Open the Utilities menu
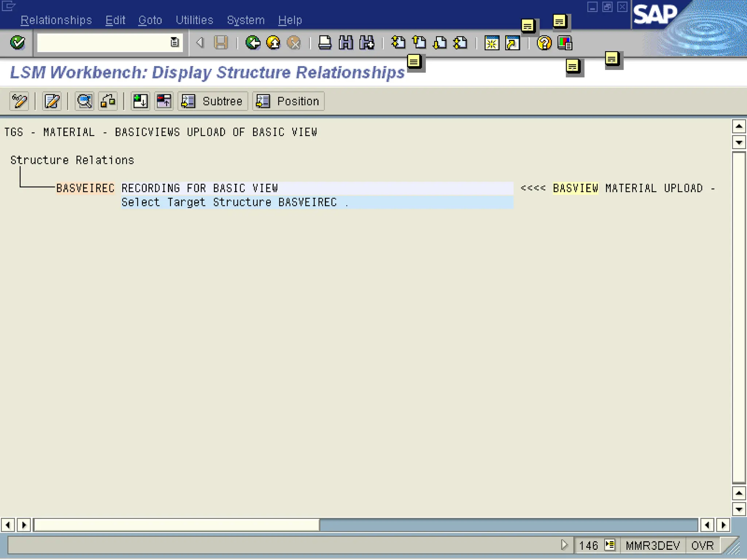 tap(194, 20)
